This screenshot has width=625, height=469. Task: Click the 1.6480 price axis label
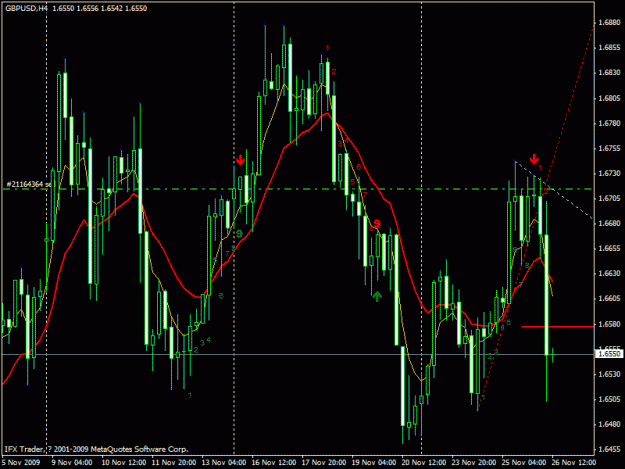[x=609, y=424]
